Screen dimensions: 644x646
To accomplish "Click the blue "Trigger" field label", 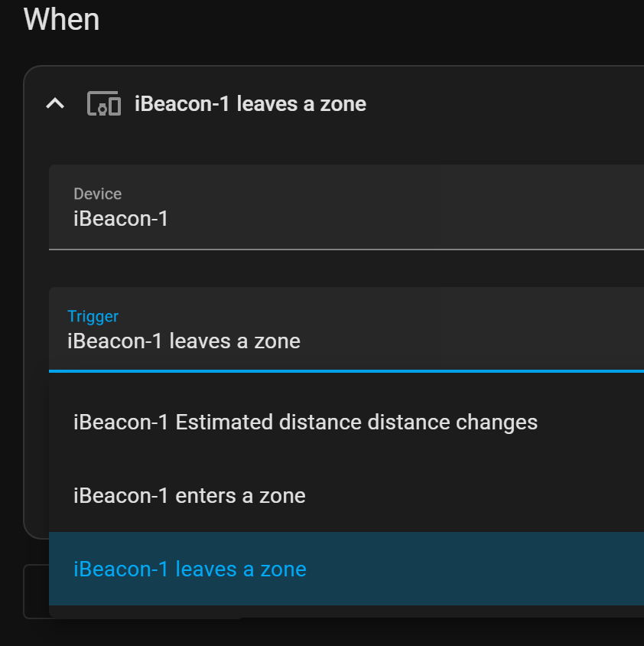I will point(93,316).
